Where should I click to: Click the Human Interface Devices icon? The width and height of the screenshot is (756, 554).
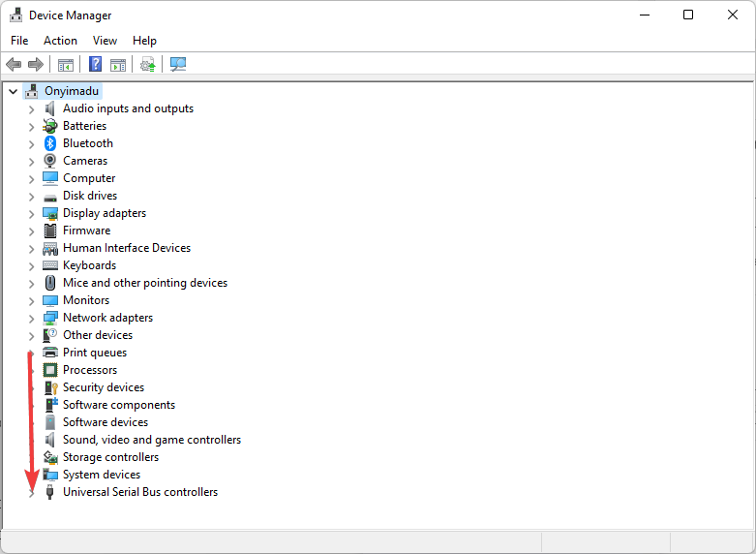click(50, 249)
